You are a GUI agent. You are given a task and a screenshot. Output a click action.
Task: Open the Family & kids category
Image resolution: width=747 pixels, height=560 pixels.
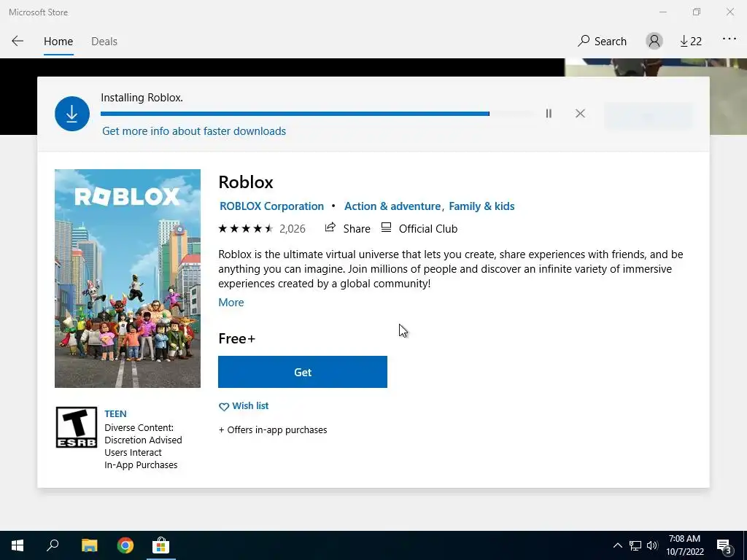pos(481,206)
